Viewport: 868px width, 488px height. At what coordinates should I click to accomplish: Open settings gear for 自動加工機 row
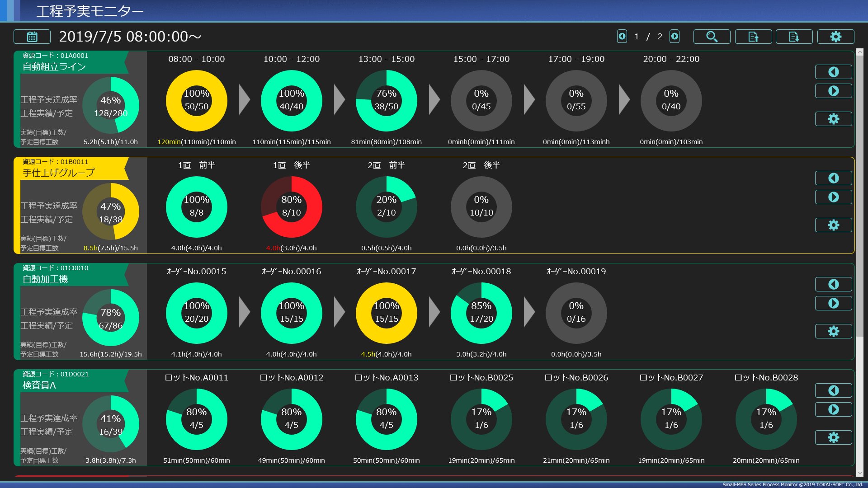tap(833, 331)
